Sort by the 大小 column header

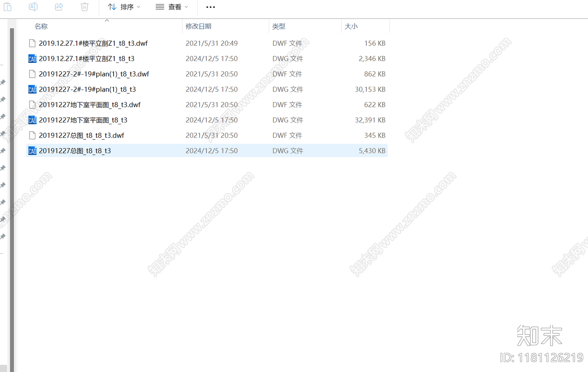(351, 26)
